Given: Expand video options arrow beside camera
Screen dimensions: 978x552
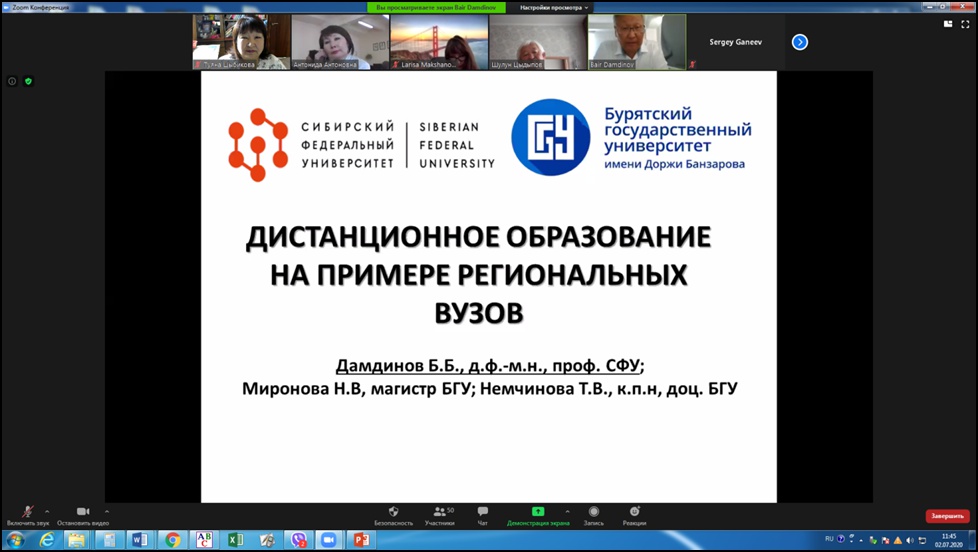Looking at the screenshot, I should tap(107, 511).
